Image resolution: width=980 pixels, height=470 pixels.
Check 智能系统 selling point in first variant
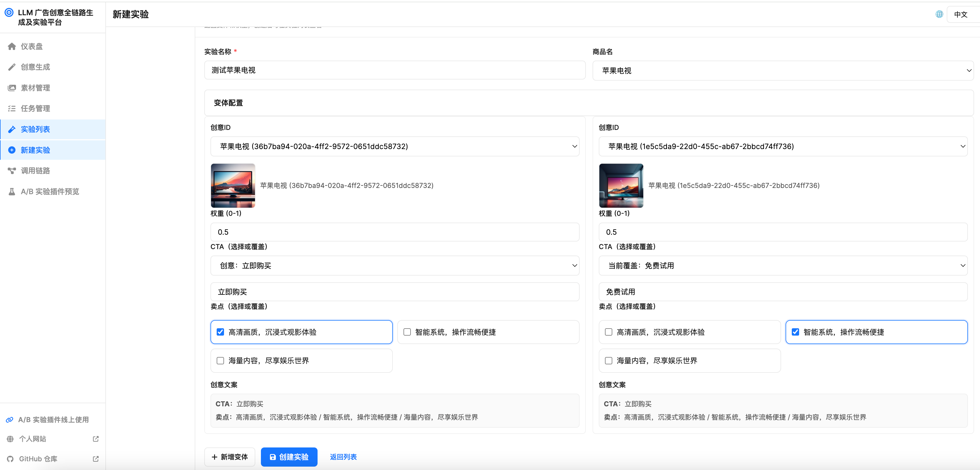[x=407, y=332]
